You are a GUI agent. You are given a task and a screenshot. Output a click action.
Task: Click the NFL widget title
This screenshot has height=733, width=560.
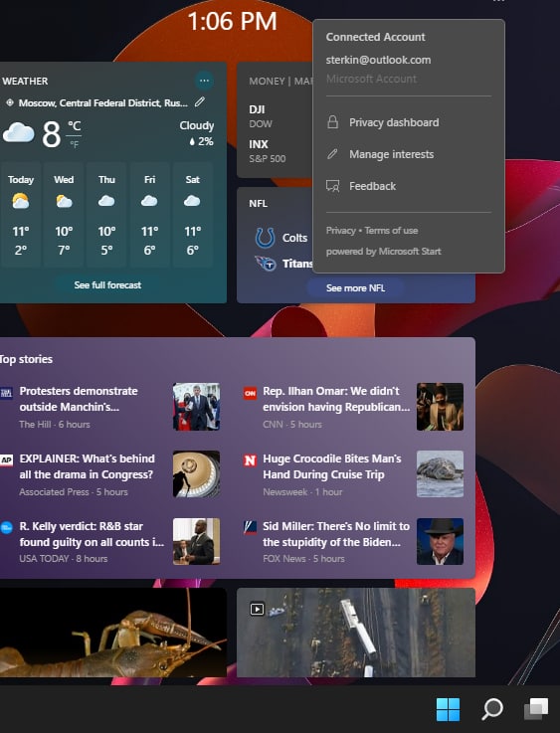click(258, 203)
